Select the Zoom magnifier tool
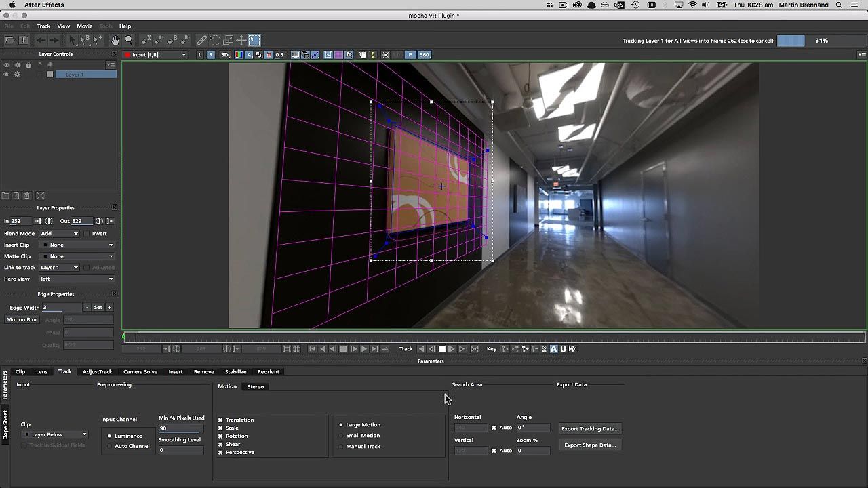The image size is (868, 488). pos(129,40)
